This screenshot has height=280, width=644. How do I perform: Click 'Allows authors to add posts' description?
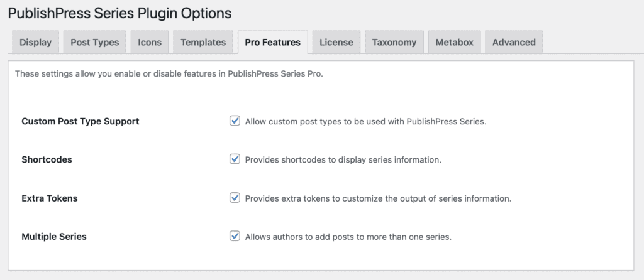coord(348,237)
